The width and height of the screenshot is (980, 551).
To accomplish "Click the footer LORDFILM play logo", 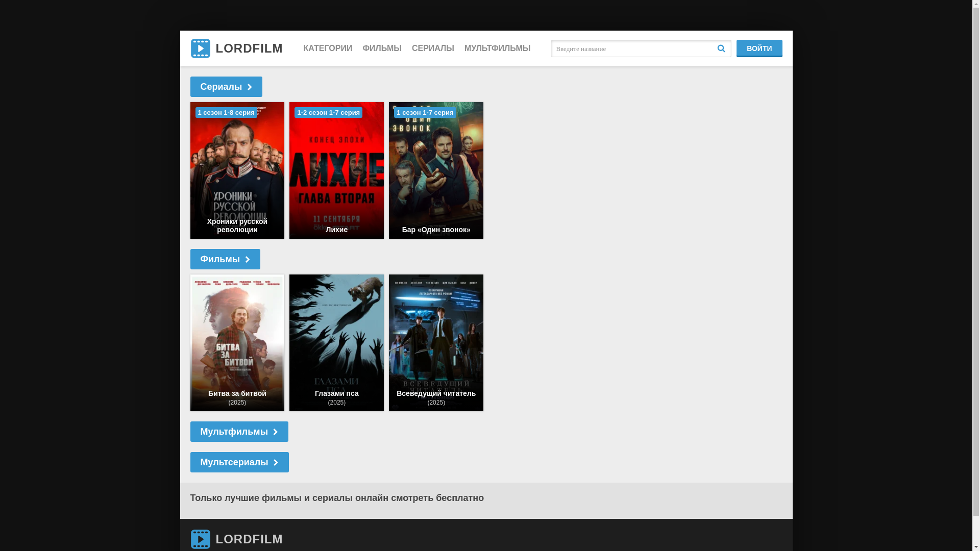I will (200, 539).
